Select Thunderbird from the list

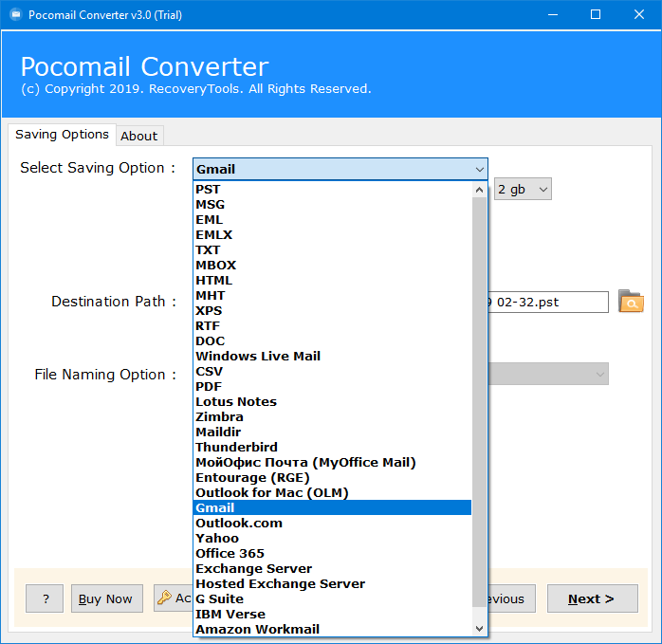coord(332,448)
